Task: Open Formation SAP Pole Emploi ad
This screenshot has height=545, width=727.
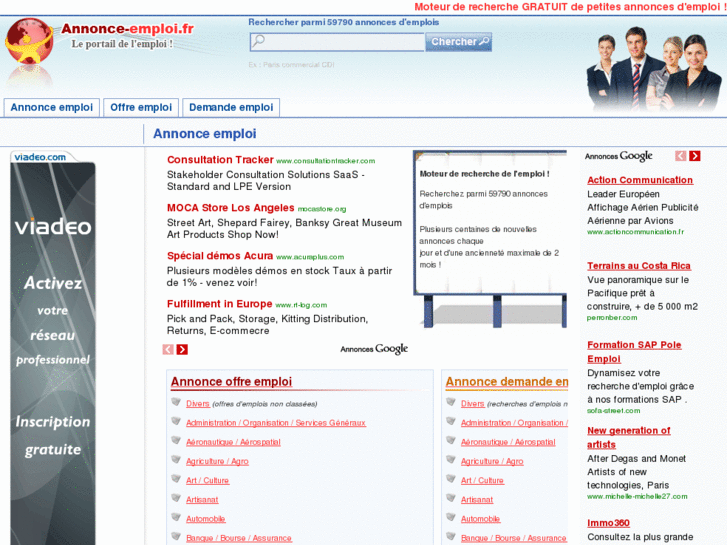Action: click(634, 352)
